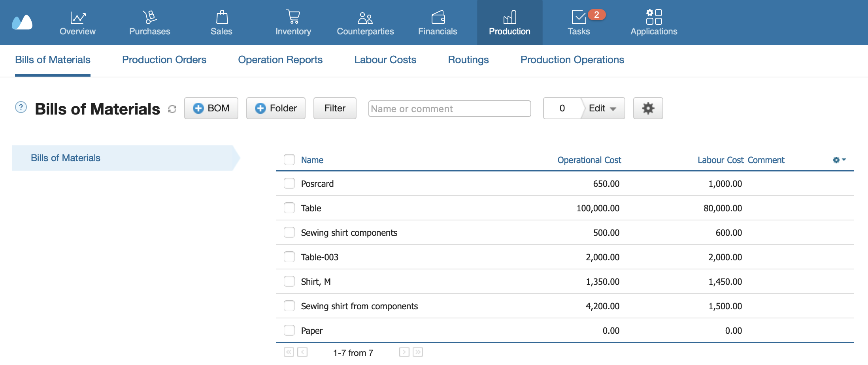Sort by Operational Cost column header
The height and width of the screenshot is (365, 868).
589,160
